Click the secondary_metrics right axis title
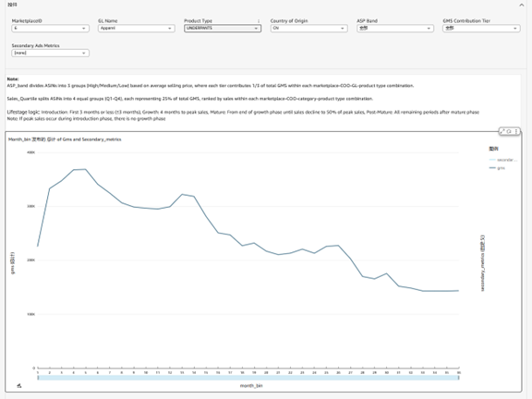The image size is (532, 399). [482, 263]
